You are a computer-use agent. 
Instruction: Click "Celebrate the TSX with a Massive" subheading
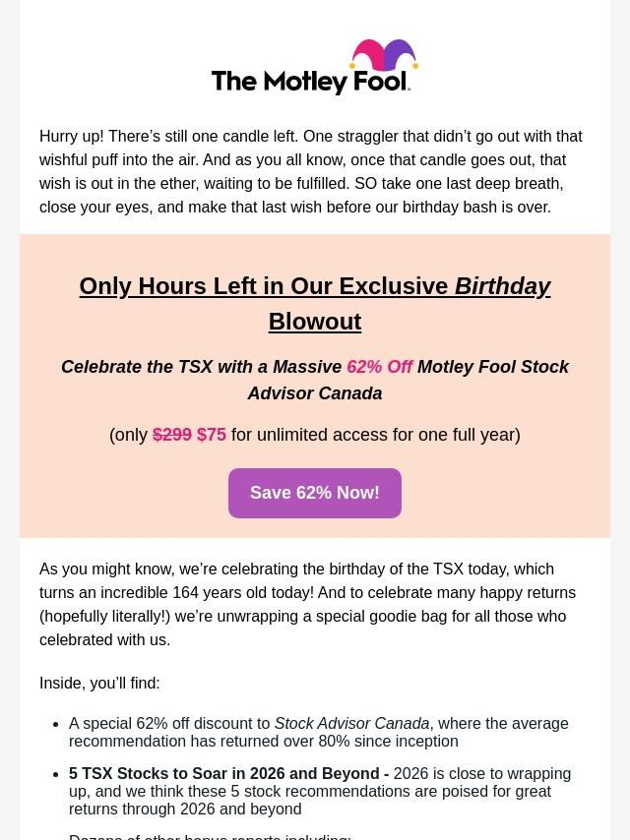tap(201, 367)
